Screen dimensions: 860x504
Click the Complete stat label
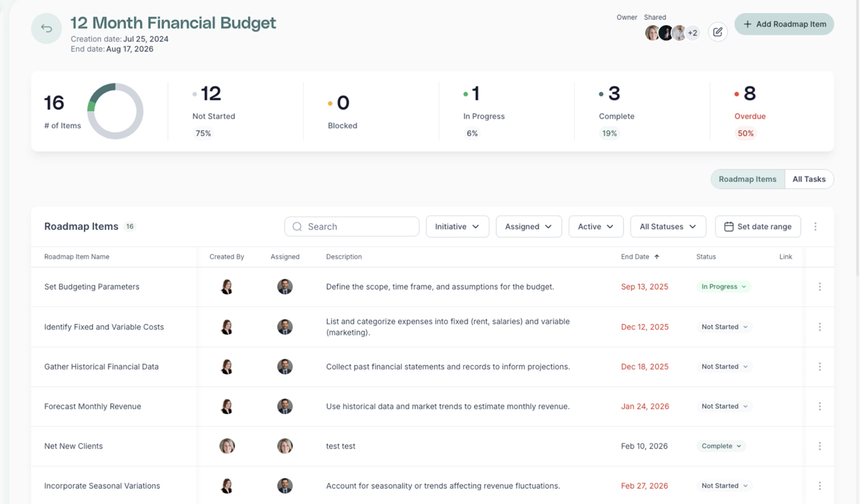(616, 117)
